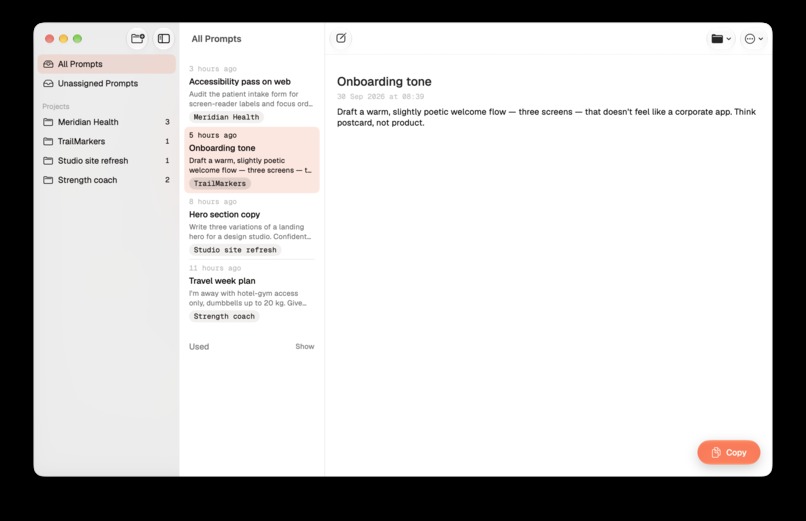Viewport: 806px width, 521px height.
Task: Select the Onboarding tone prompt in list
Action: point(252,160)
